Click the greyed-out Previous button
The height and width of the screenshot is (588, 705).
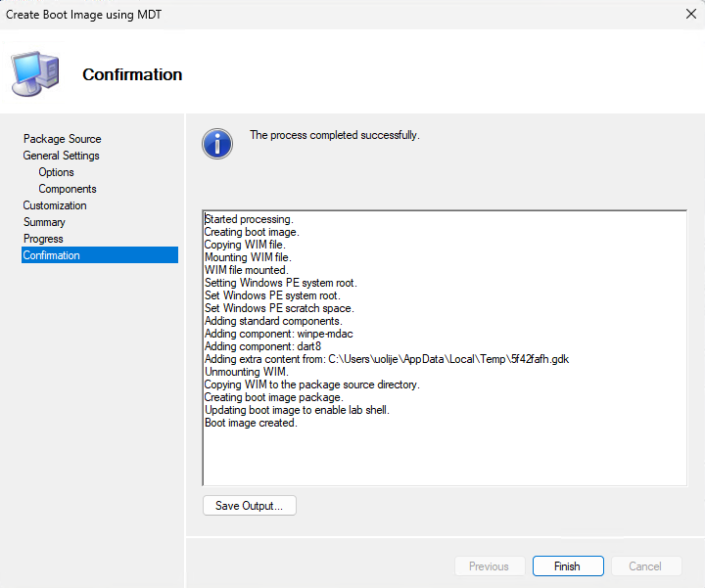pos(489,566)
